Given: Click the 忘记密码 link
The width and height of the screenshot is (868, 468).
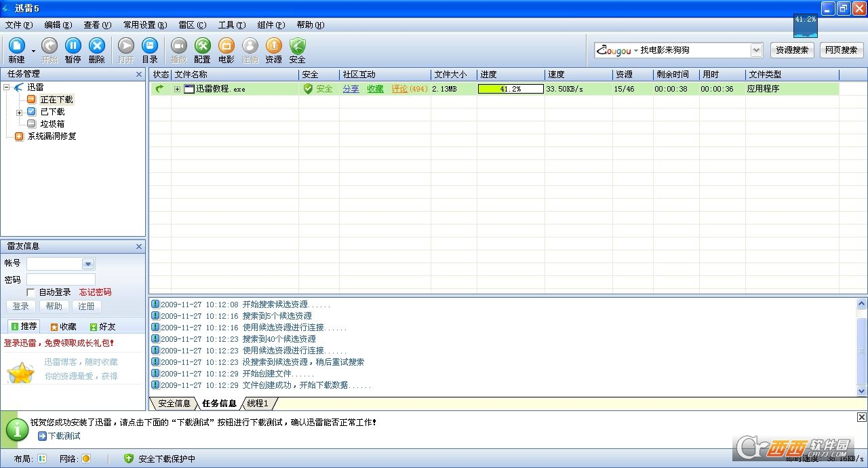Looking at the screenshot, I should [96, 292].
